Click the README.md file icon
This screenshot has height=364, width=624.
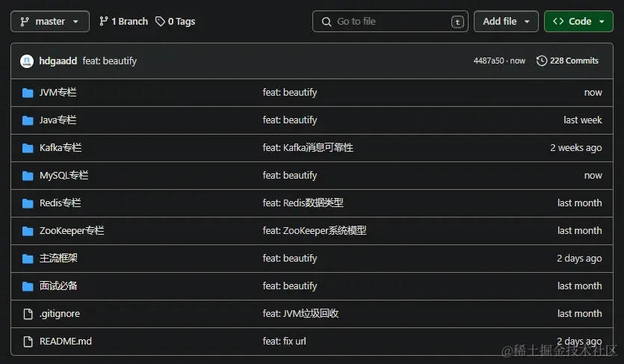(x=28, y=342)
